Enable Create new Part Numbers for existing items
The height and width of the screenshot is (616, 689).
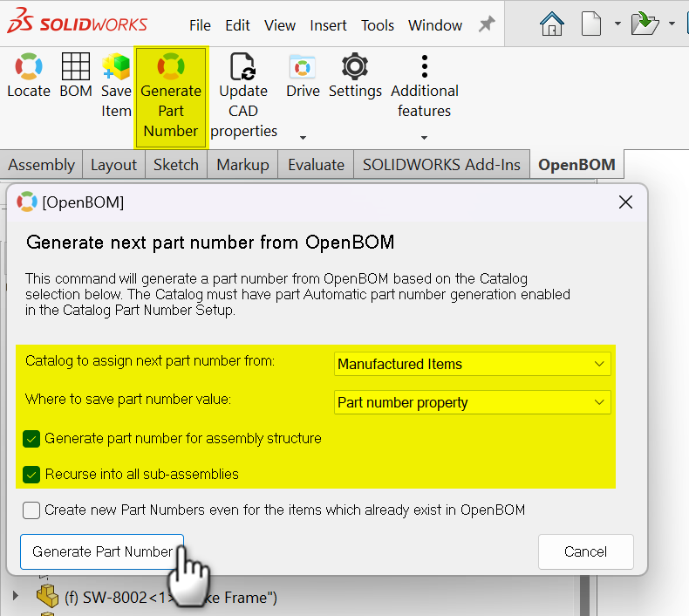[32, 510]
